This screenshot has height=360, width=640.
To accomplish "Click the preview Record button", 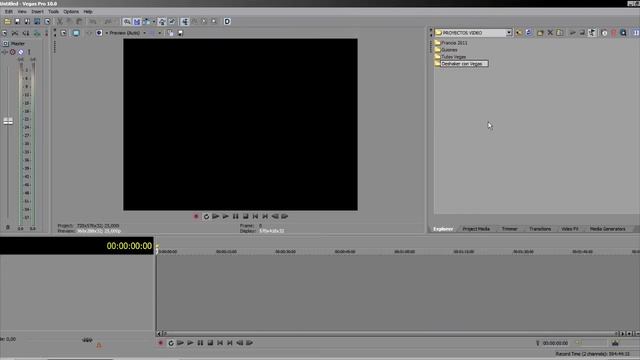I will tap(196, 216).
